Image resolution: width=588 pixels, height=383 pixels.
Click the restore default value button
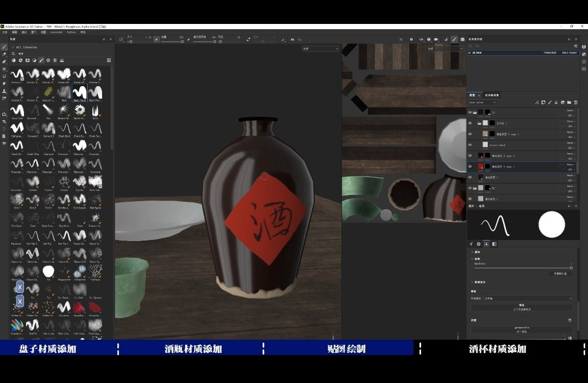(560, 274)
